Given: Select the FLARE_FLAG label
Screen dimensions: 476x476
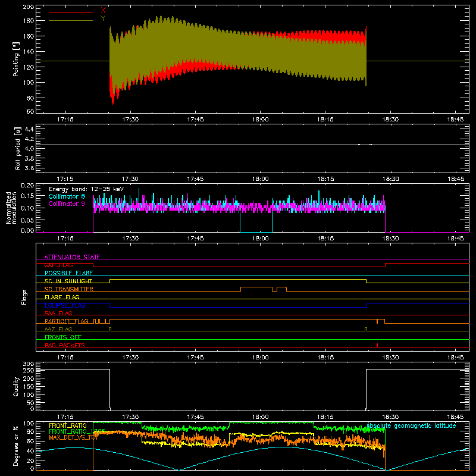Looking at the screenshot, I should click(x=62, y=297).
